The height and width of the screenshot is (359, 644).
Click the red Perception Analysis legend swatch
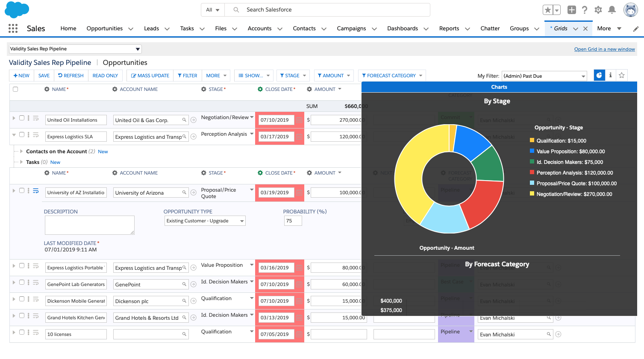tap(532, 172)
